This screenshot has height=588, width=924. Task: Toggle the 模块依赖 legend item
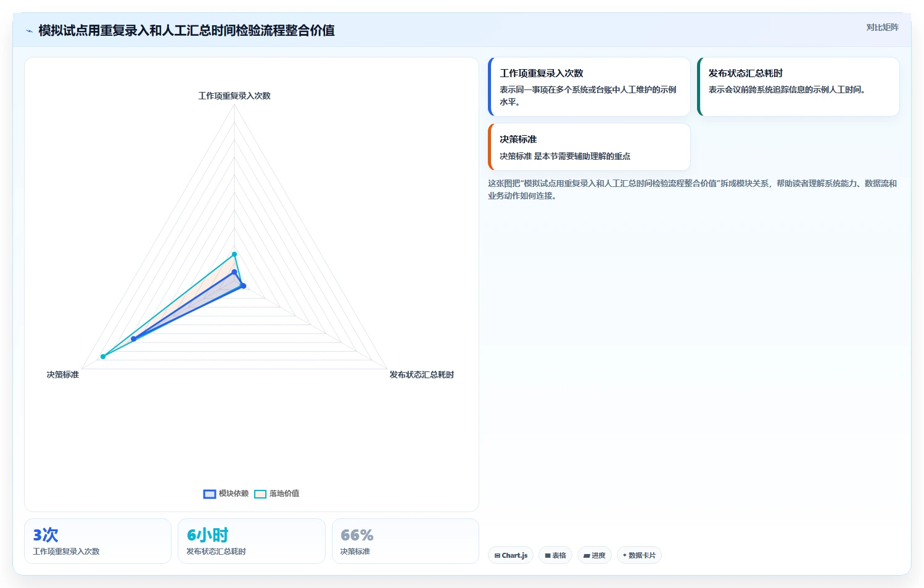coord(226,494)
